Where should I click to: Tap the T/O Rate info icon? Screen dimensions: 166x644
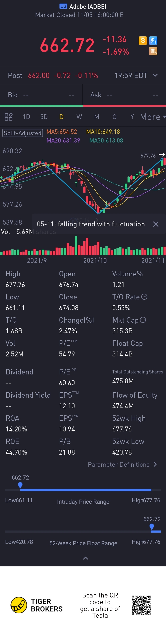point(144,297)
